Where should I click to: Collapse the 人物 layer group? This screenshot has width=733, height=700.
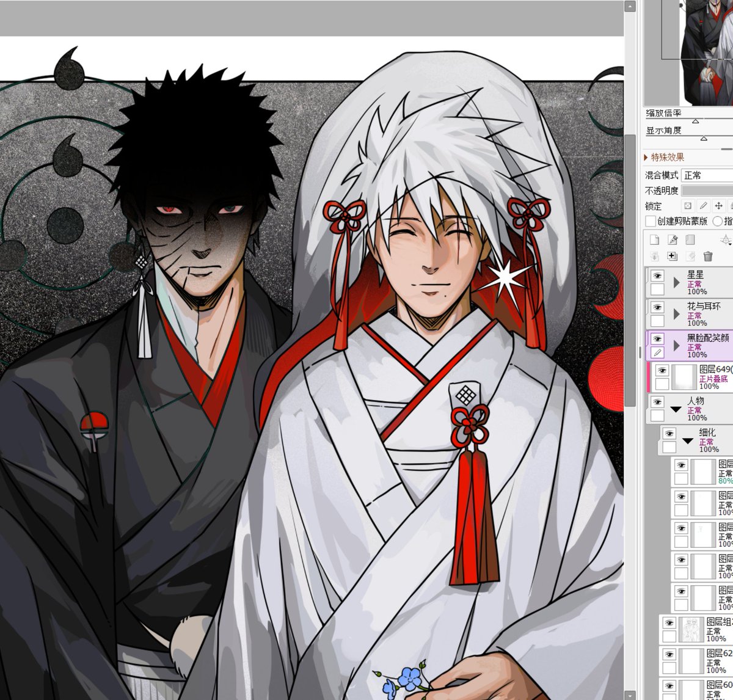tap(676, 409)
